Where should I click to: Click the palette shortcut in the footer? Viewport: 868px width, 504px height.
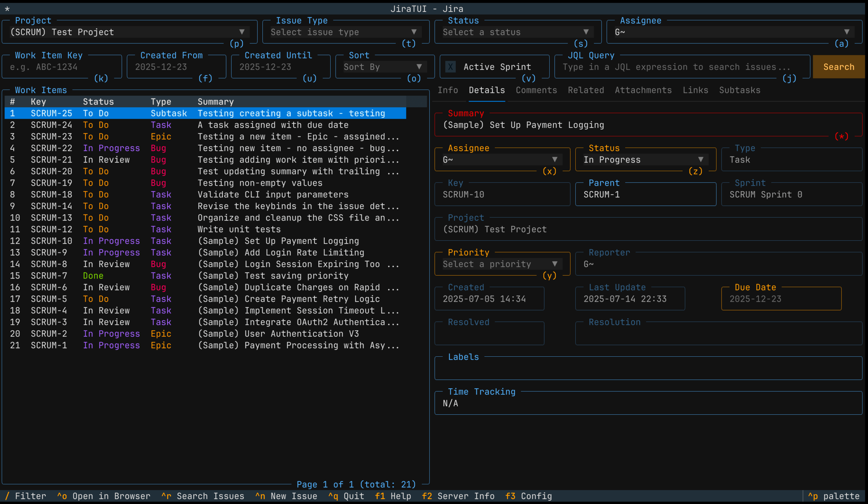(833, 496)
